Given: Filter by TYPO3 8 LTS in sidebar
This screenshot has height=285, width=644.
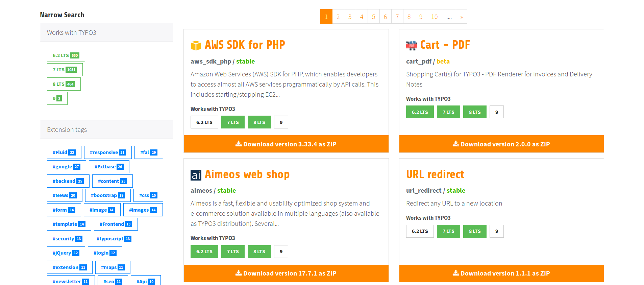Looking at the screenshot, I should point(64,84).
